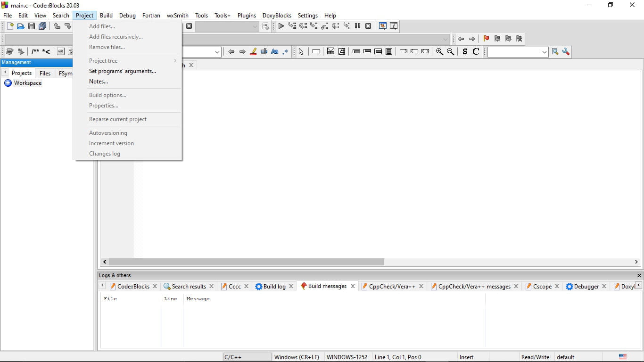Open the Settings menu
The width and height of the screenshot is (644, 362).
[308, 16]
